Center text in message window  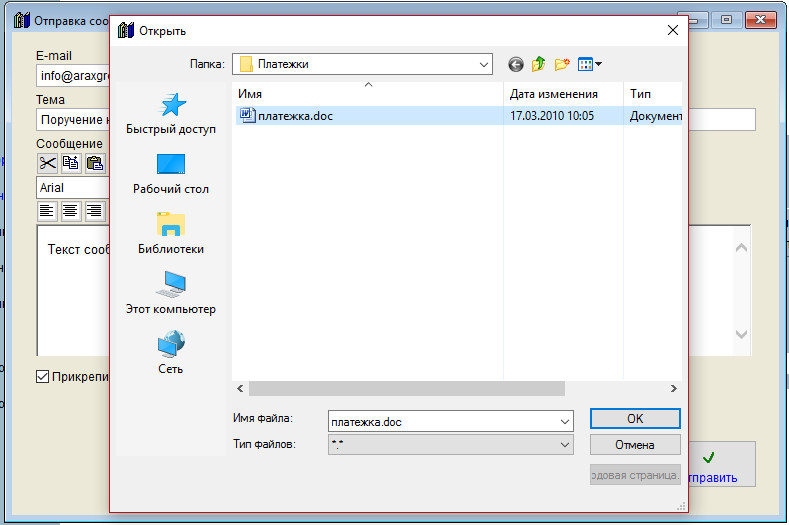(x=70, y=210)
